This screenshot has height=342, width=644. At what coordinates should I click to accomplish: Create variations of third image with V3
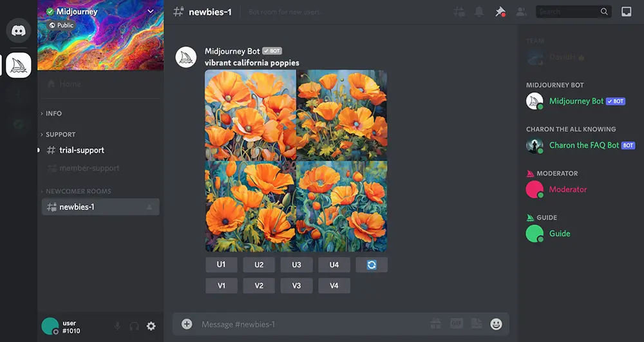coord(296,285)
